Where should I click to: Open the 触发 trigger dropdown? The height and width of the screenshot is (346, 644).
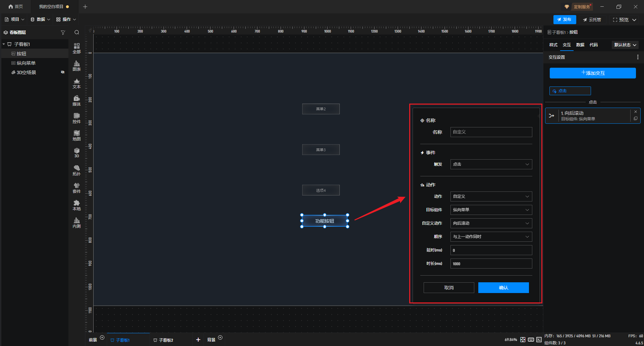tap(491, 164)
